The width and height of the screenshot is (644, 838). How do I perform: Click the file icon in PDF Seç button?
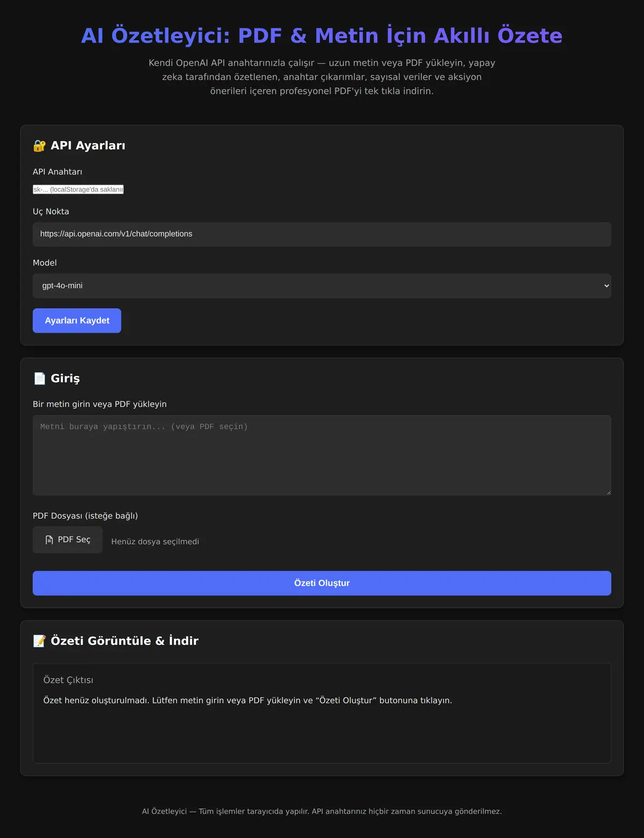[49, 540]
